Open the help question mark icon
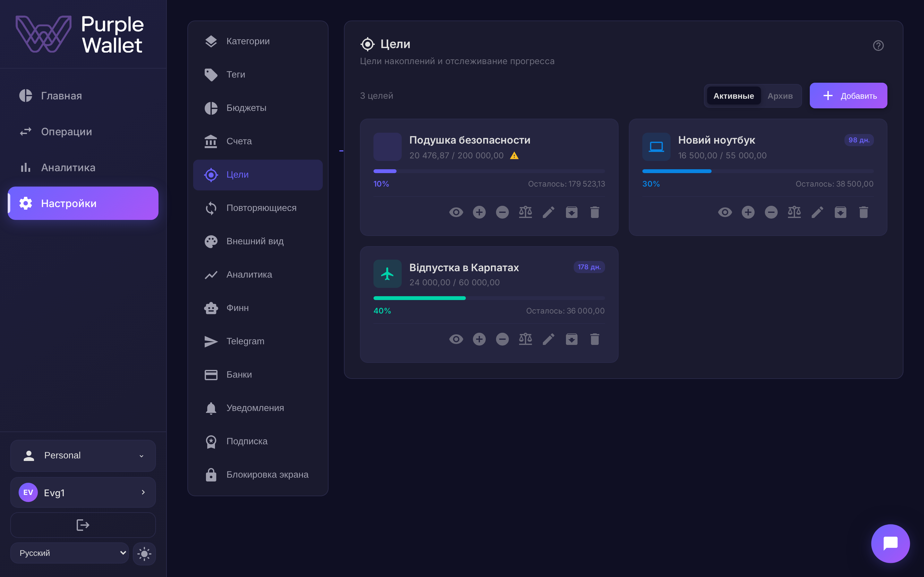 tap(878, 46)
